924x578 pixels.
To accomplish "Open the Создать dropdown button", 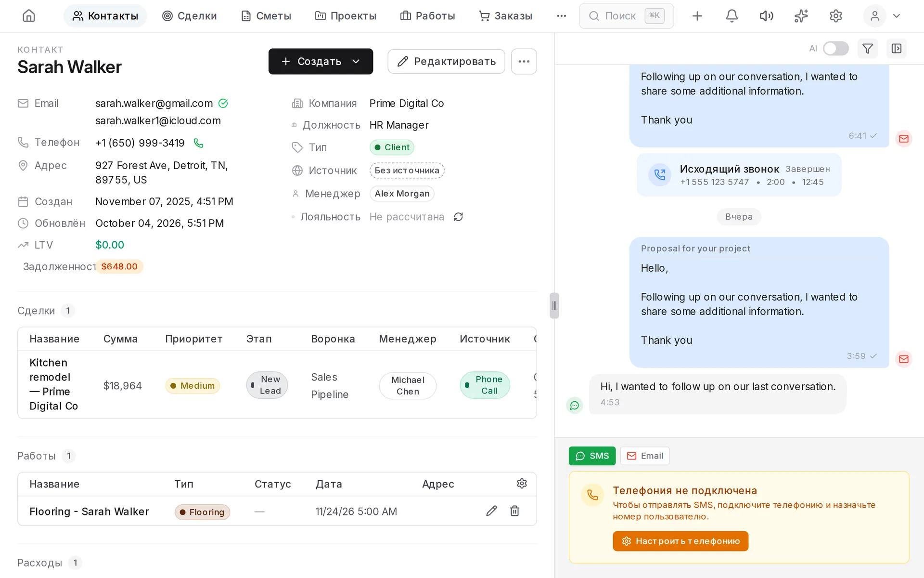I will click(x=321, y=61).
